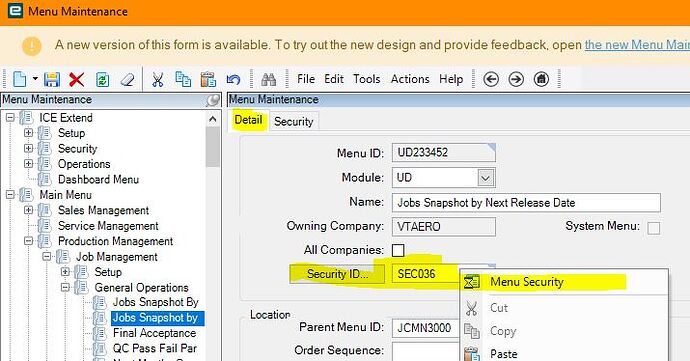Click the Menu ID field UD233452
This screenshot has height=361, width=690.
point(444,153)
